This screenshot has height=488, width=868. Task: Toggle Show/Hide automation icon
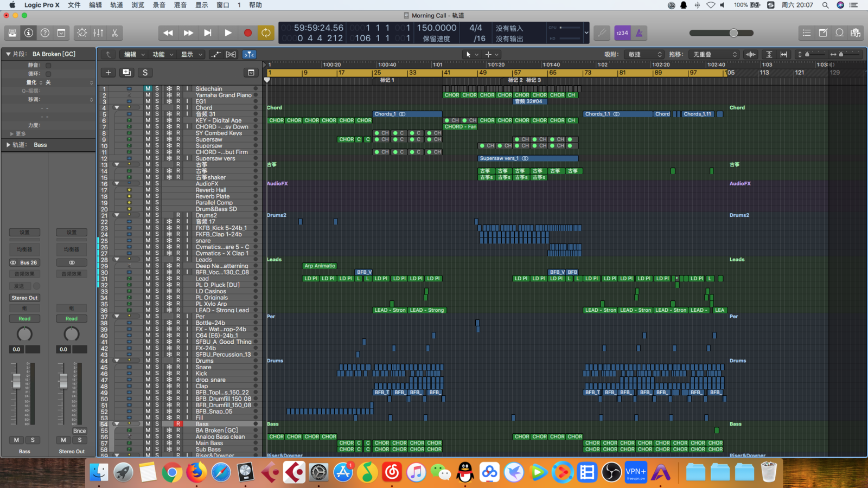tap(215, 54)
